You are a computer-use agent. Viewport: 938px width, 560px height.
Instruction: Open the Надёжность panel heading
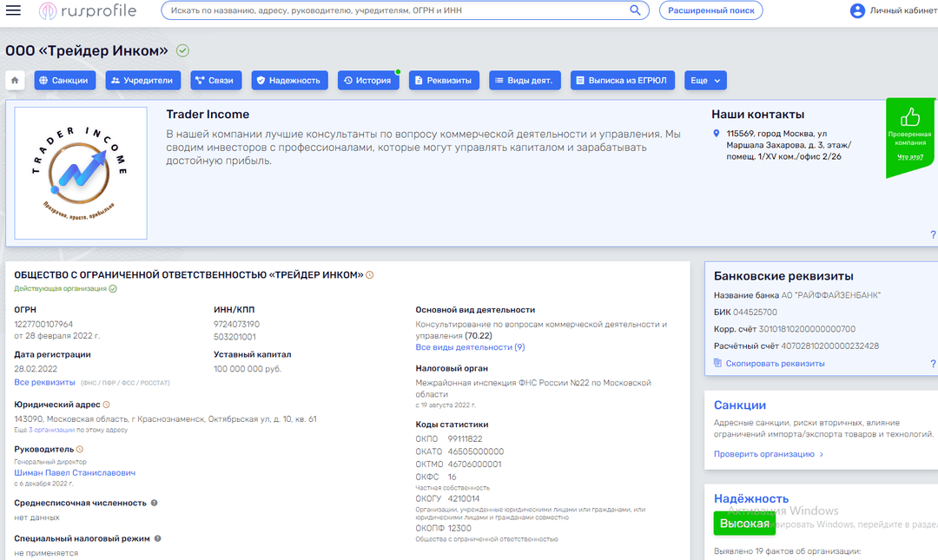point(751,498)
